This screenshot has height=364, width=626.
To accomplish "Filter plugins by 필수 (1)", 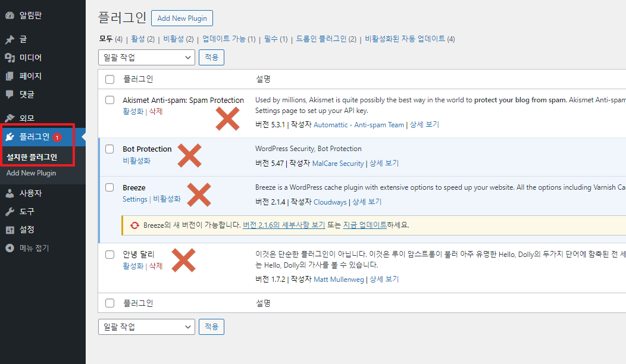I will (276, 39).
